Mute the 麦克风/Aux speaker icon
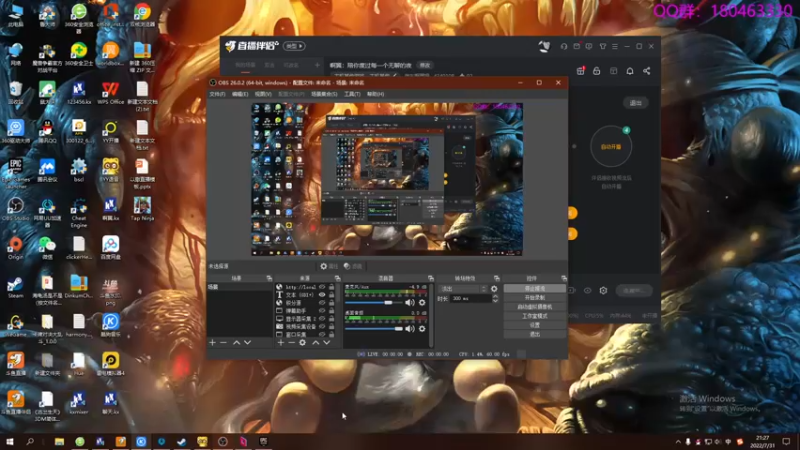This screenshot has width=800, height=450. click(410, 303)
